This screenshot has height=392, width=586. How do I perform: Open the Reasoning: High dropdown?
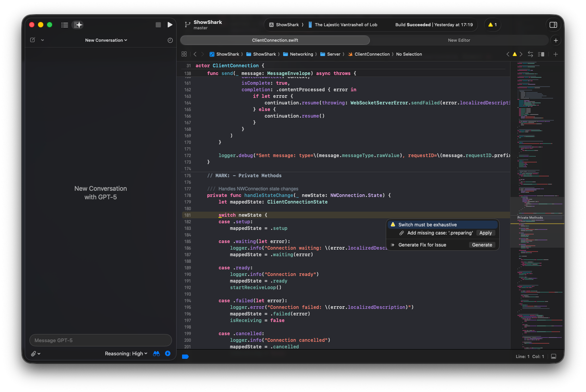(x=126, y=353)
